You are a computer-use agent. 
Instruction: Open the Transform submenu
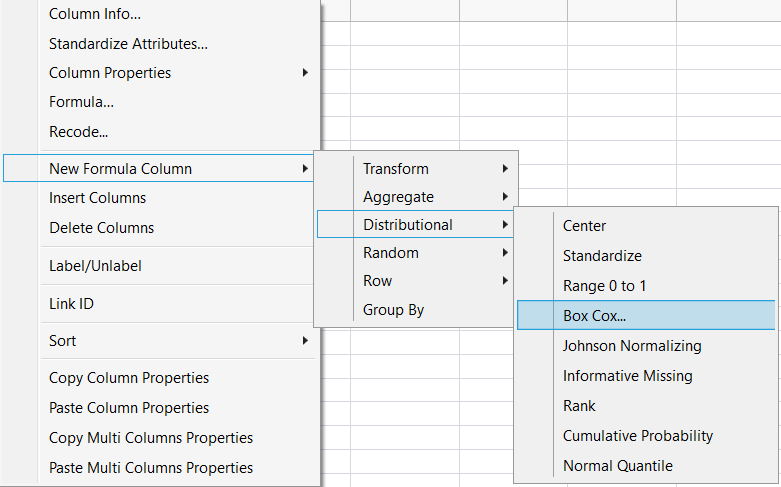coord(396,169)
